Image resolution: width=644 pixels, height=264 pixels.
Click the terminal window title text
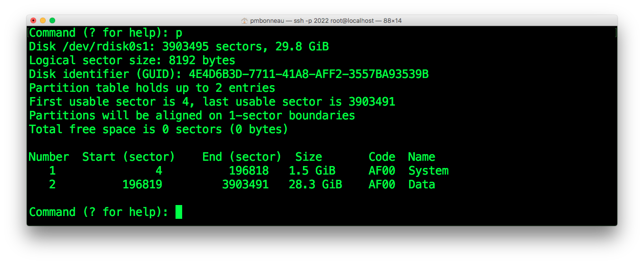326,21
